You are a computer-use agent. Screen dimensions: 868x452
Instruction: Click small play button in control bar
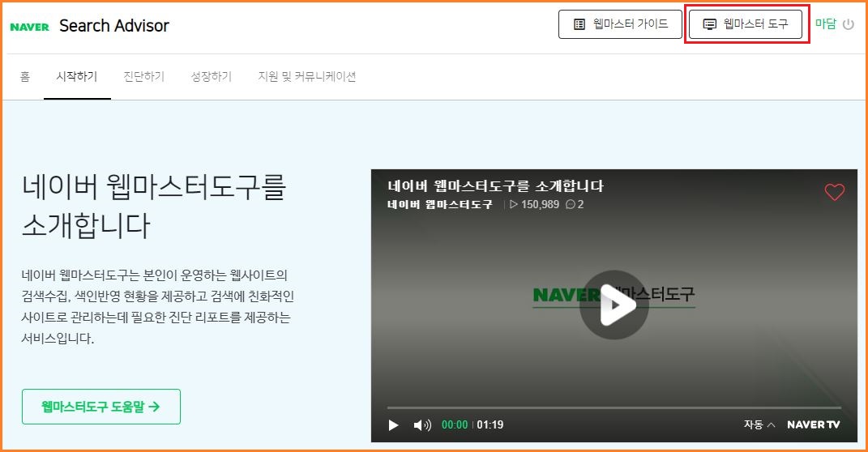tap(394, 425)
